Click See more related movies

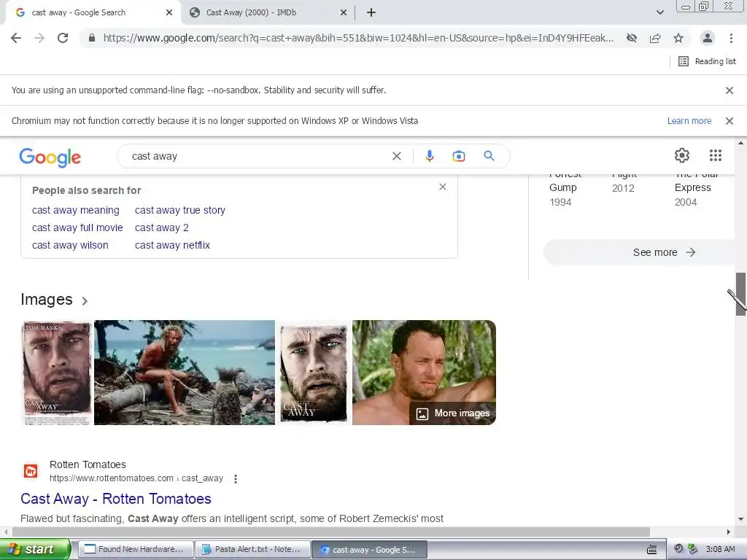[664, 252]
